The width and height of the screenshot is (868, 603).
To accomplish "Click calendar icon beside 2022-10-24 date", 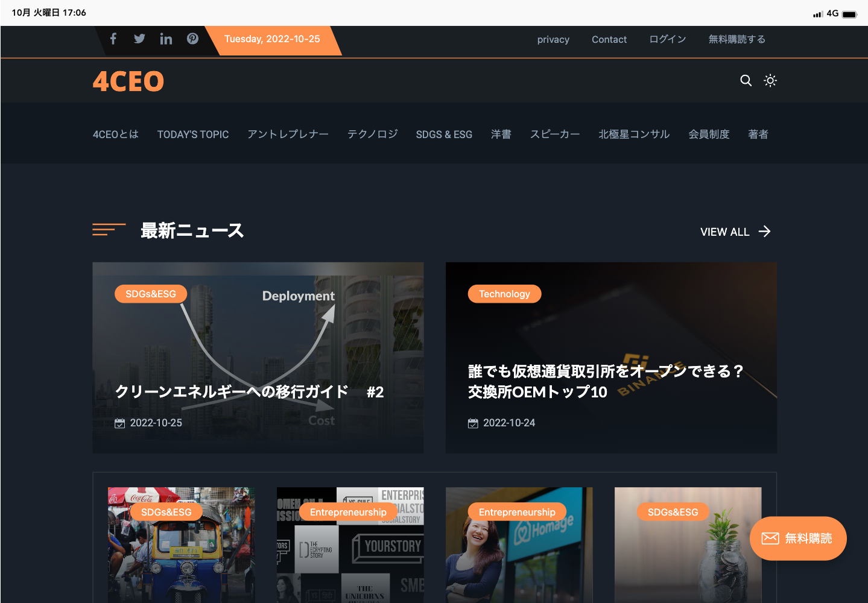I will (473, 423).
